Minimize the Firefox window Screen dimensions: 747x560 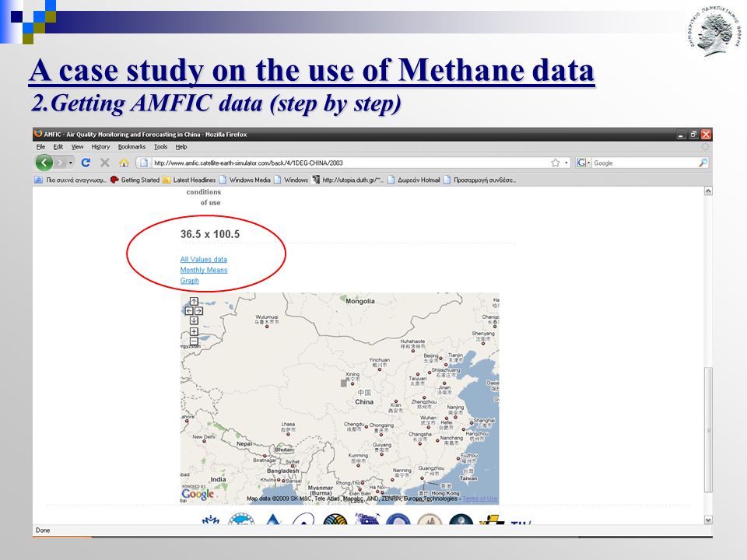(682, 135)
